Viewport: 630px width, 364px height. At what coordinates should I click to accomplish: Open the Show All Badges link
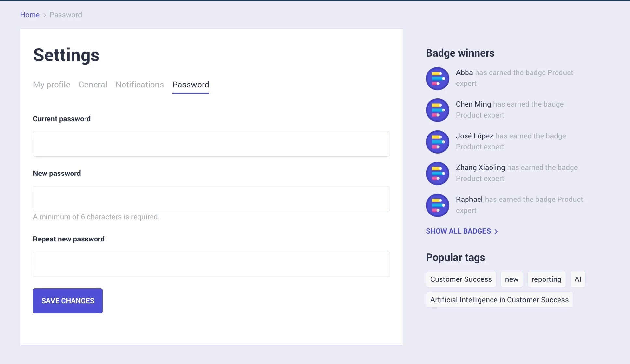point(462,231)
